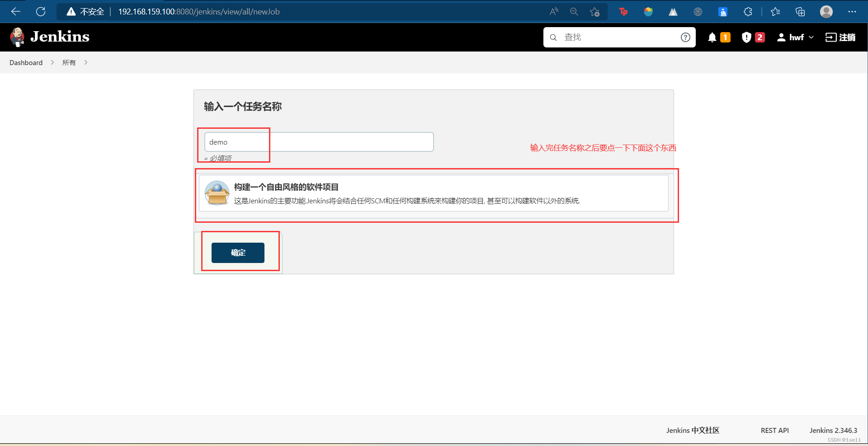The image size is (868, 446).
Task: Open Jenkins notifications bell
Action: coord(712,38)
